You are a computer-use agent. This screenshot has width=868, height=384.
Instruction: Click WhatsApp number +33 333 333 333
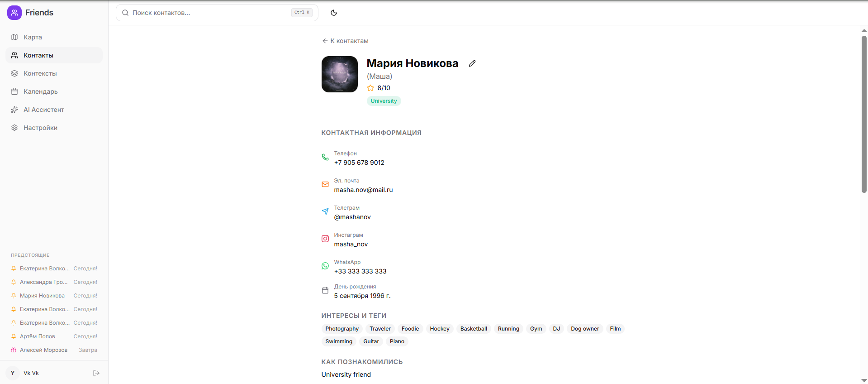(360, 271)
